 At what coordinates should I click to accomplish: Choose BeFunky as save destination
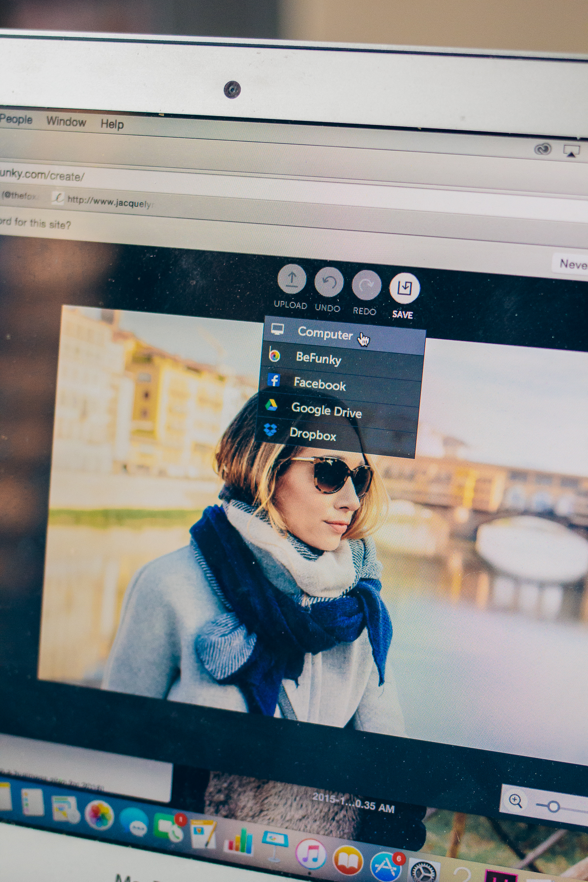tap(343, 359)
